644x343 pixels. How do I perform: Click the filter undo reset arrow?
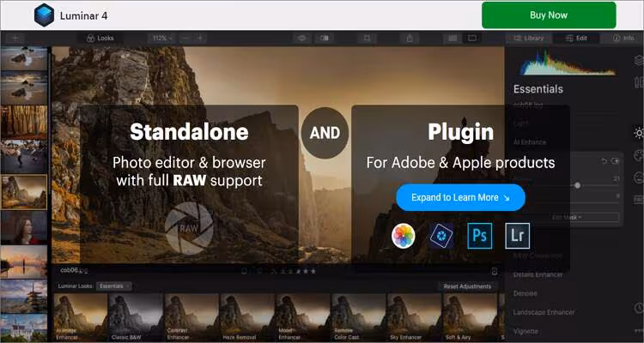[604, 161]
